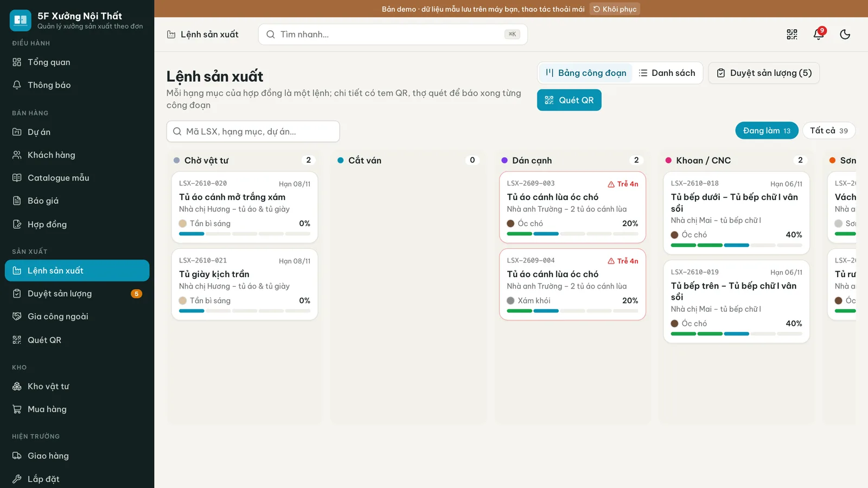The image size is (868, 488).
Task: Open Thông báo in the sidebar
Action: click(77, 85)
